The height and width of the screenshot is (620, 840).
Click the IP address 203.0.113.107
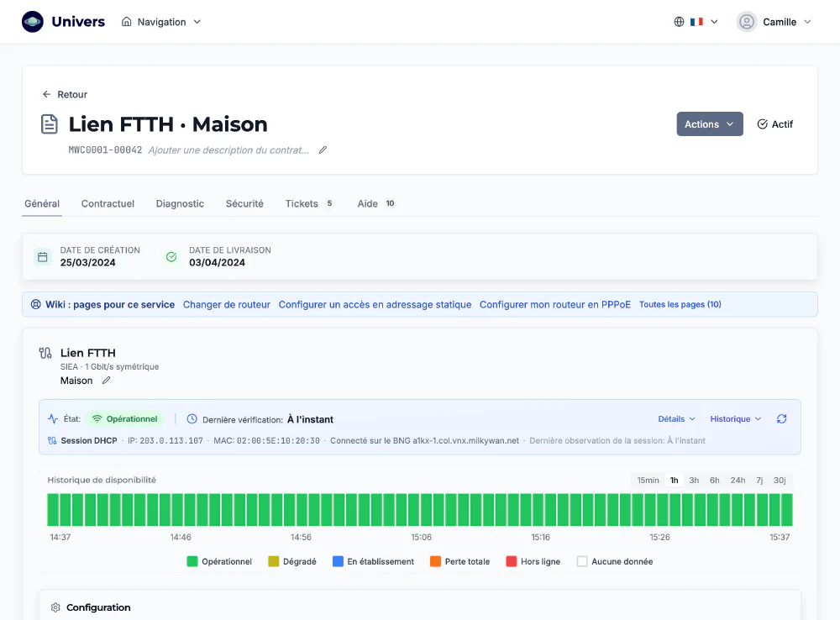(x=171, y=440)
